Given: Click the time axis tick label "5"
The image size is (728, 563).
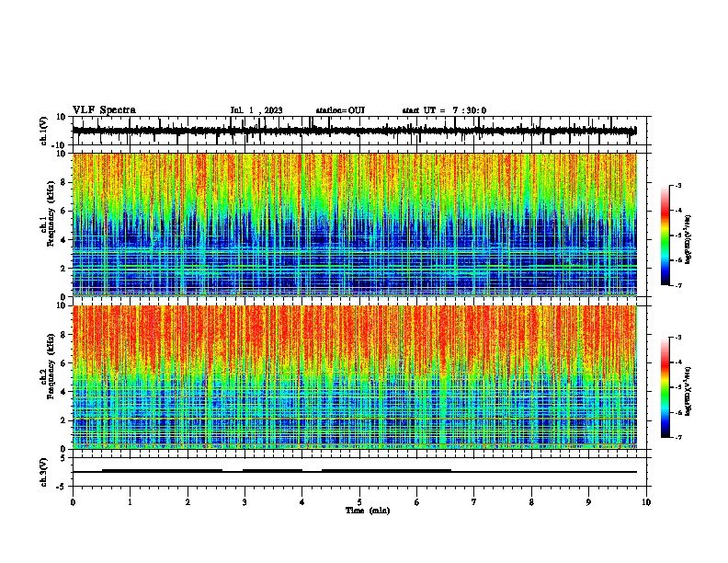Looking at the screenshot, I should coord(359,502).
